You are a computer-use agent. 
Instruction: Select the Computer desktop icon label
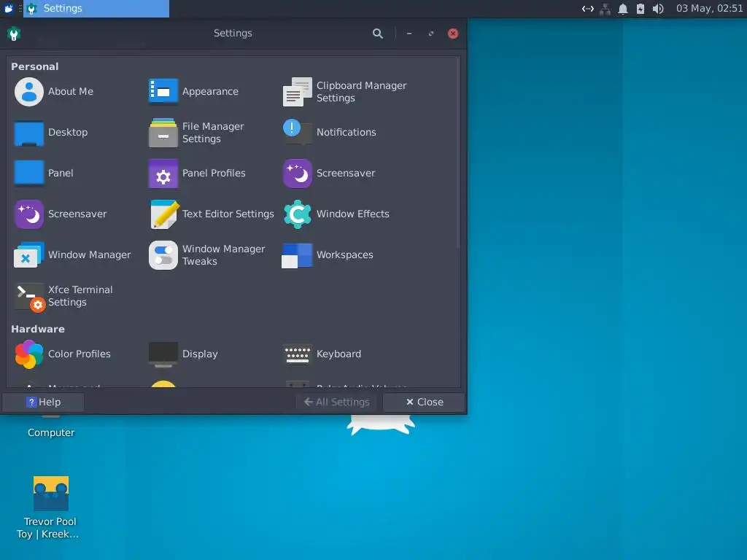click(x=51, y=432)
